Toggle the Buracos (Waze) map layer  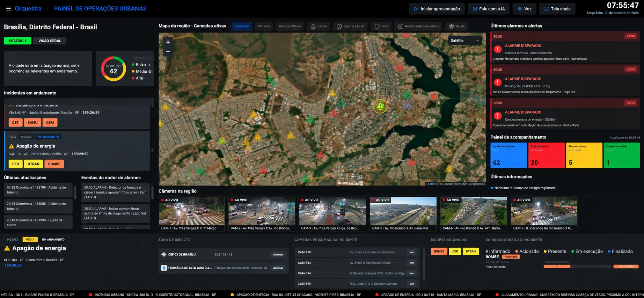290,26
